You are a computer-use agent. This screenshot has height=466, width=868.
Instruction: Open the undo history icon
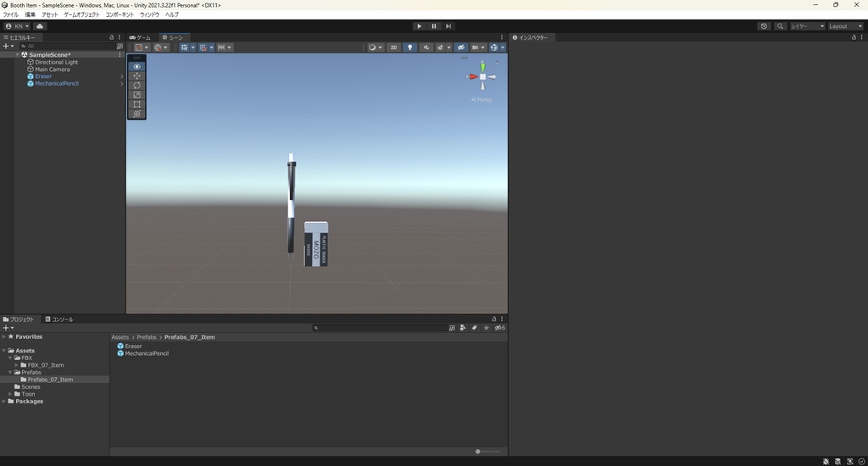point(764,26)
